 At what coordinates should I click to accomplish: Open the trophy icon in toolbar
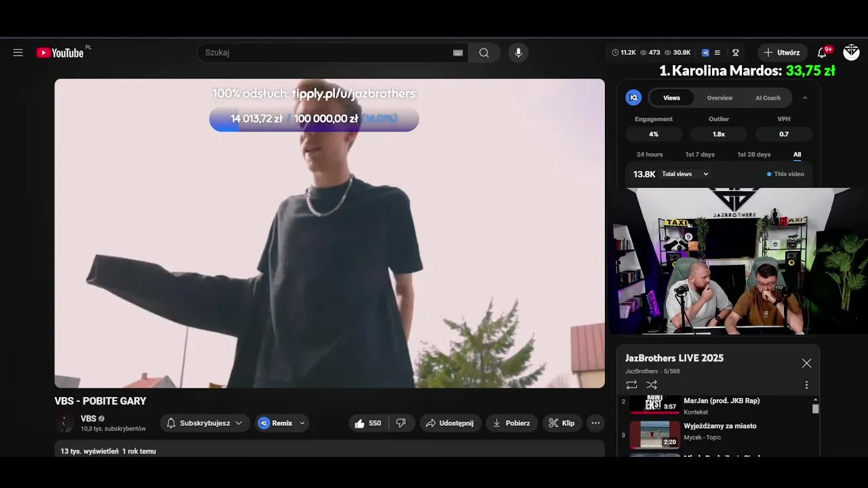[735, 52]
